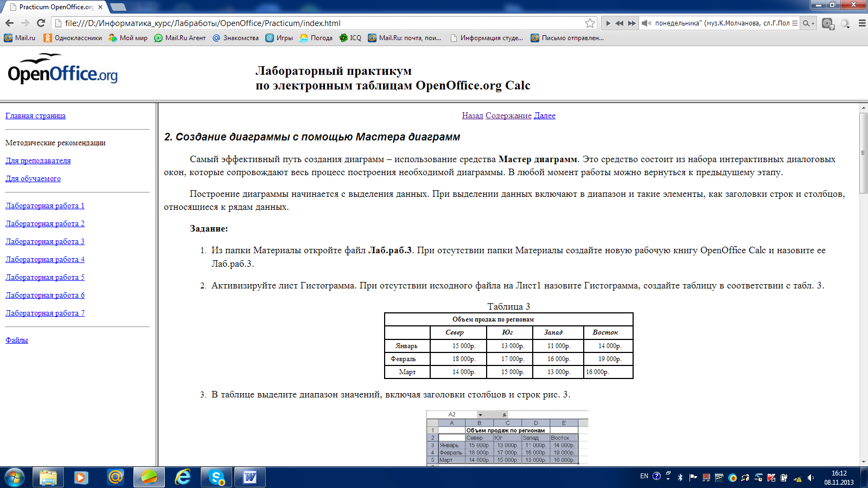Click the Назад navigation link
Viewport: 868px width, 488px height.
click(473, 115)
